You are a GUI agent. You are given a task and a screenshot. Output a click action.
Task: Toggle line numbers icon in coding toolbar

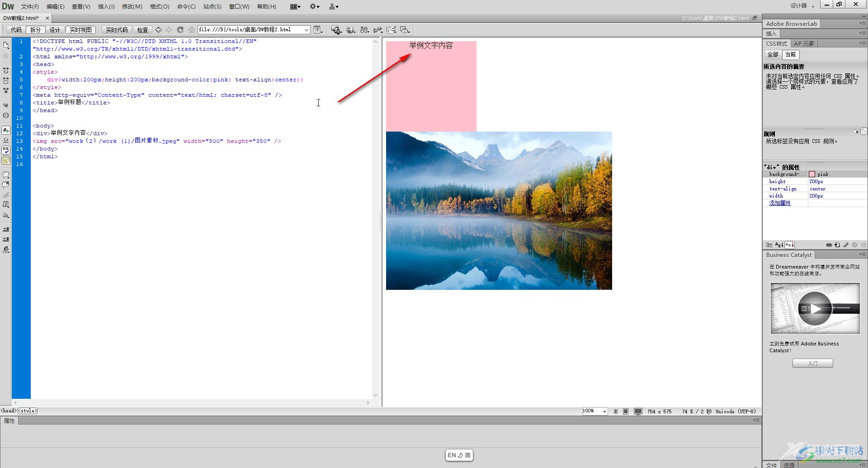pyautogui.click(x=6, y=130)
